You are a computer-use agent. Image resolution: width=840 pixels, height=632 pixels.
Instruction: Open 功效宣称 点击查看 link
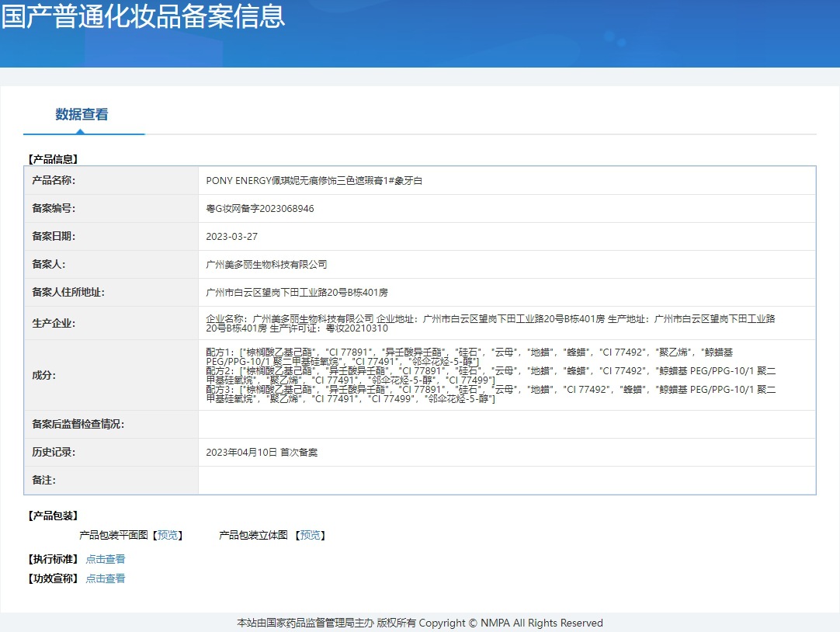coord(106,578)
